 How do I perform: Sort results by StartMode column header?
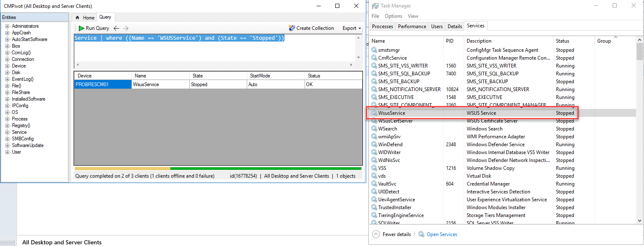pos(276,76)
